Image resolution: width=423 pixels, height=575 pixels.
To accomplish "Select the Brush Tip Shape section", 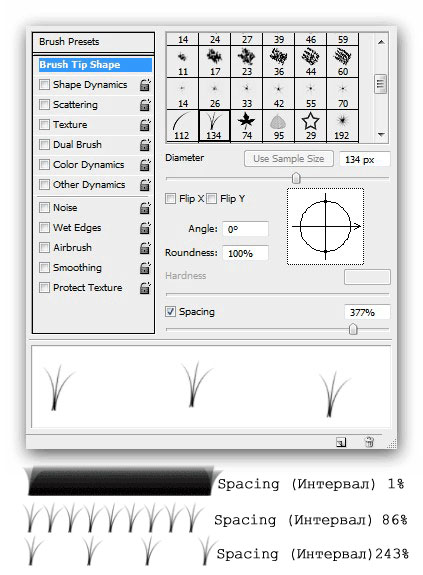I will (95, 65).
